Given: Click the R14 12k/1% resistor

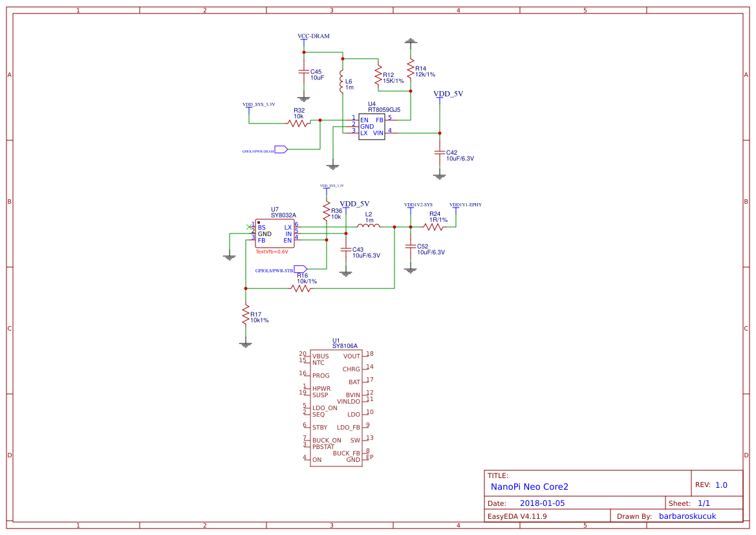Looking at the screenshot, I should point(410,67).
